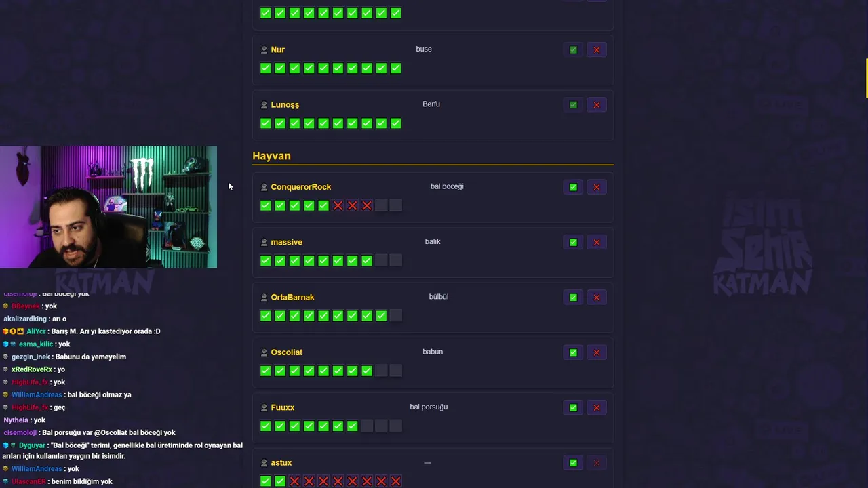Click HighLife_fx's name beside "geç" message

click(x=30, y=407)
